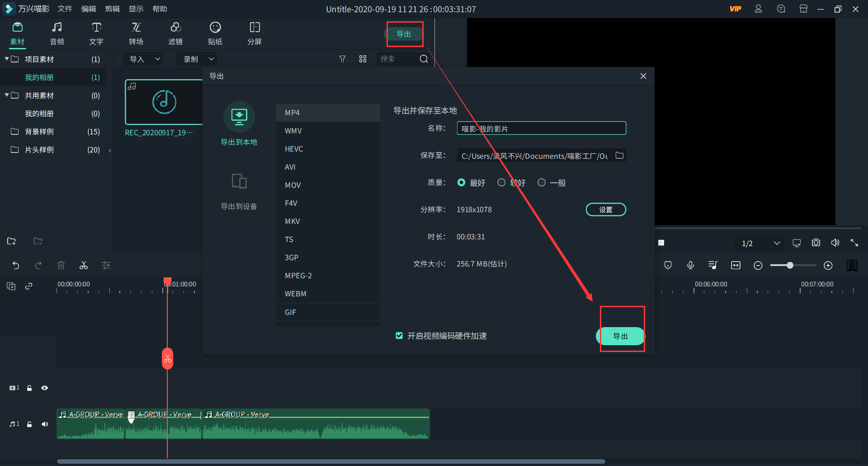This screenshot has width=868, height=466.
Task: Open the 帮助 (Help) menu
Action: (x=159, y=9)
